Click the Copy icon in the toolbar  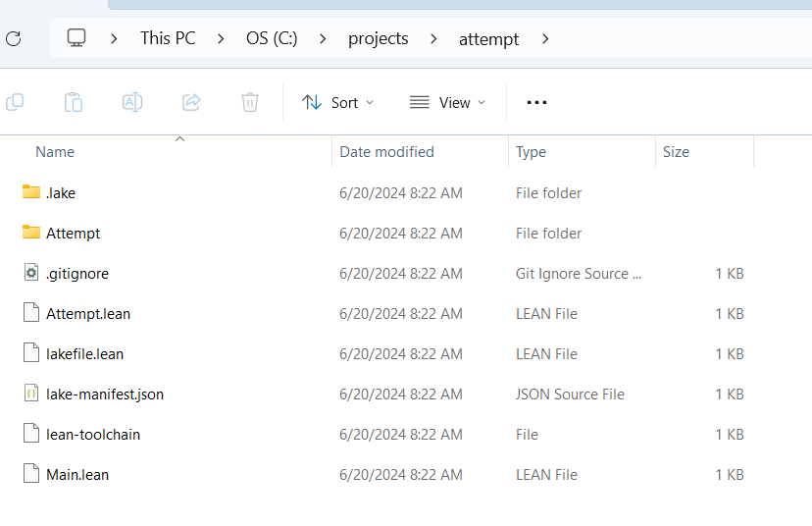pos(15,102)
